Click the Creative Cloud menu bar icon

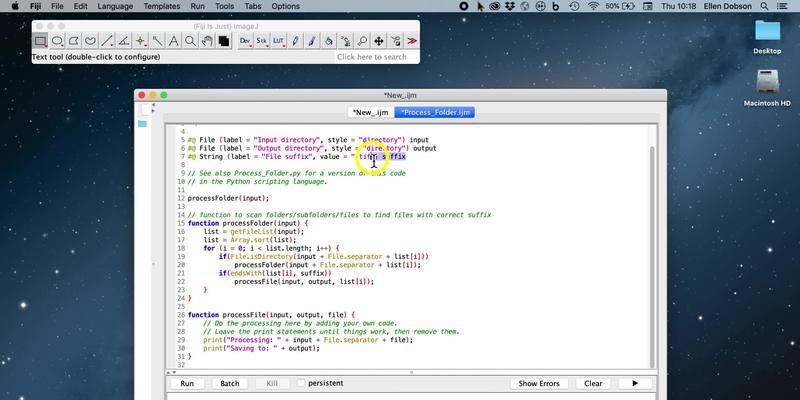pos(494,6)
